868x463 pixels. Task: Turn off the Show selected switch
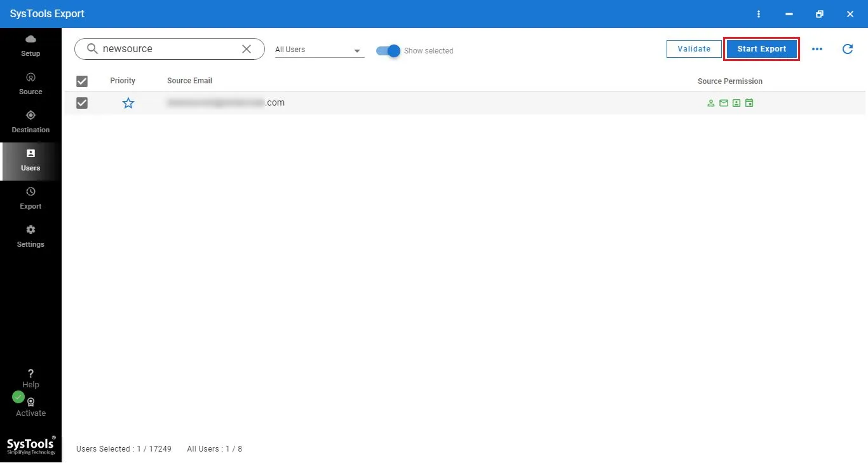tap(388, 51)
